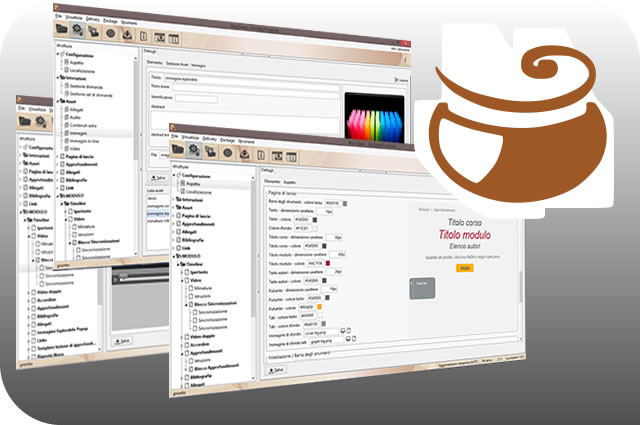The height and width of the screenshot is (425, 640).
Task: Open Strumenti menu in the Immagini window
Action: coord(129,23)
